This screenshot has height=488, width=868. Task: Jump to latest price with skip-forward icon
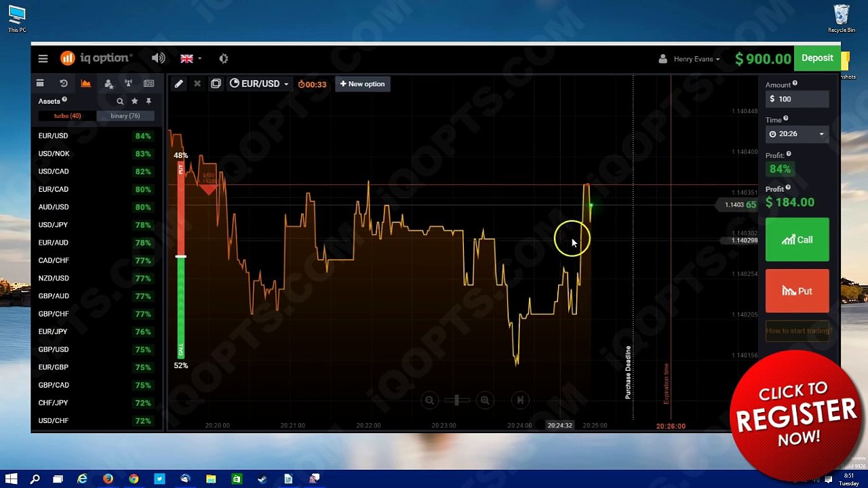pos(520,401)
